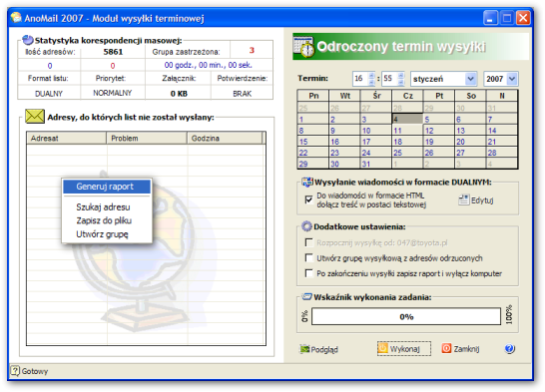Click the status bar help icon
The width and height of the screenshot is (545, 392).
(x=15, y=371)
